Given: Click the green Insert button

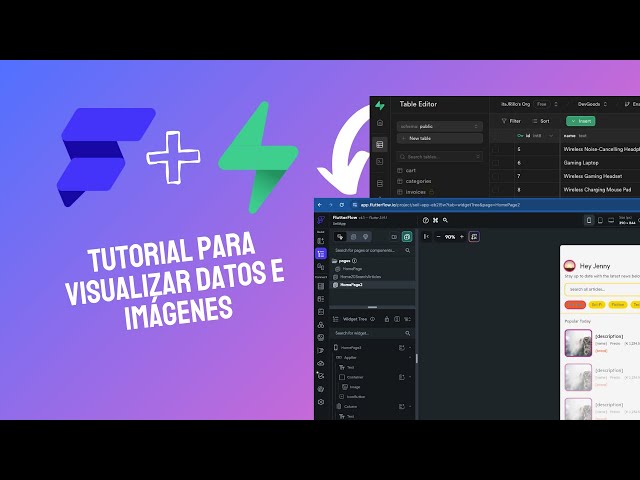Looking at the screenshot, I should point(580,121).
